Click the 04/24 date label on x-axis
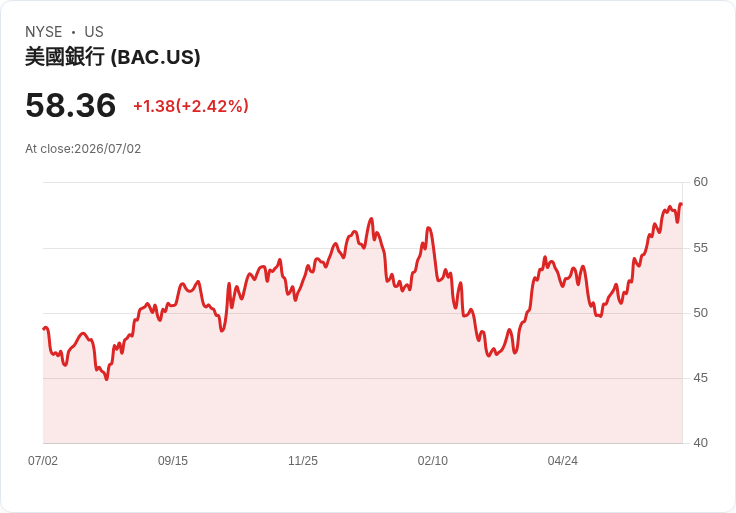Image resolution: width=736 pixels, height=513 pixels. click(562, 461)
